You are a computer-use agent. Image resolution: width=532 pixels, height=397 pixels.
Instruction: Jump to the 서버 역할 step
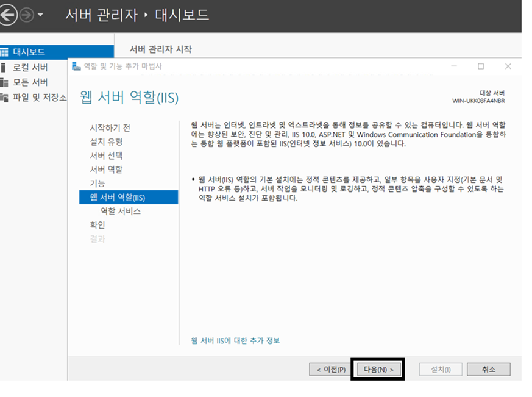[106, 170]
